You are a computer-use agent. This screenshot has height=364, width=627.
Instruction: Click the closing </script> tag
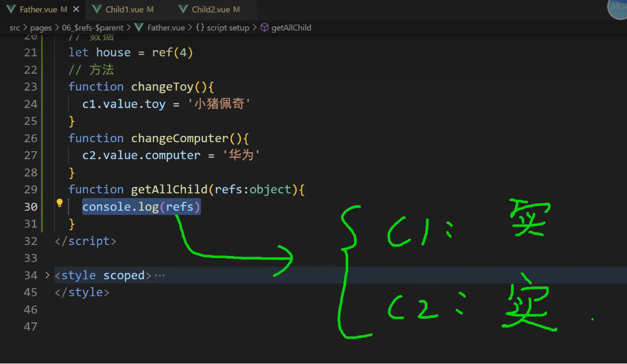(85, 241)
